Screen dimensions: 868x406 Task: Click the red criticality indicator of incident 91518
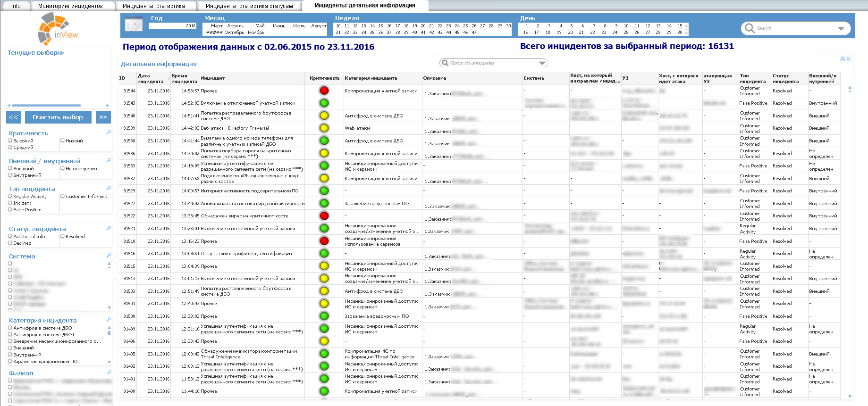[x=324, y=241]
